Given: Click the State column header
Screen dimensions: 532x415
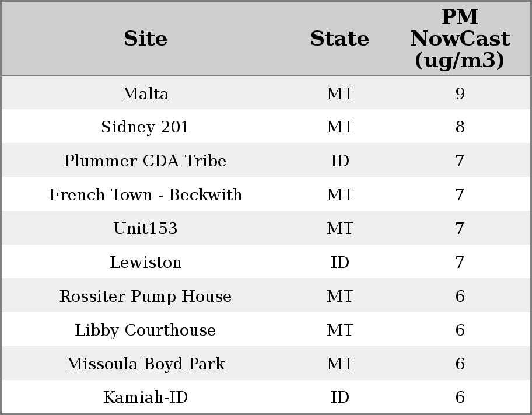Looking at the screenshot, I should tap(339, 39).
